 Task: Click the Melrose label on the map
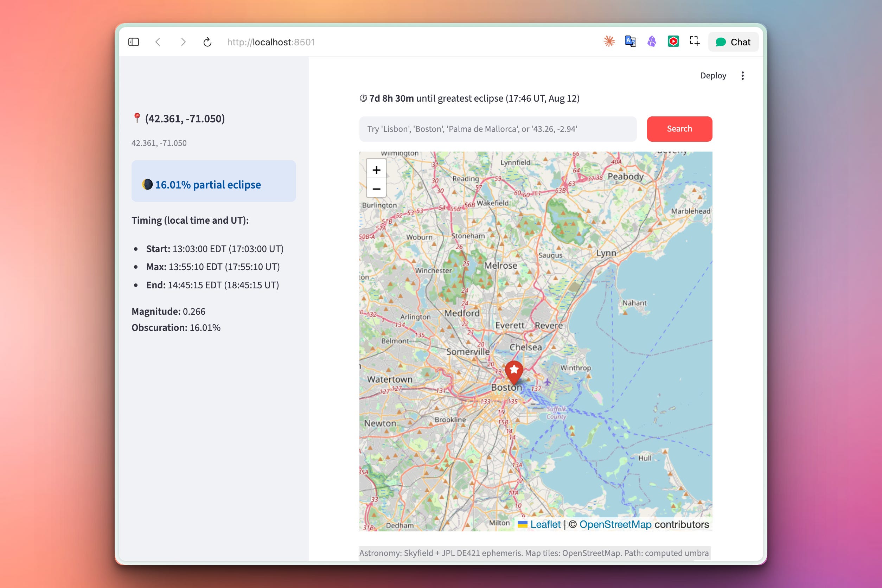[x=501, y=266]
